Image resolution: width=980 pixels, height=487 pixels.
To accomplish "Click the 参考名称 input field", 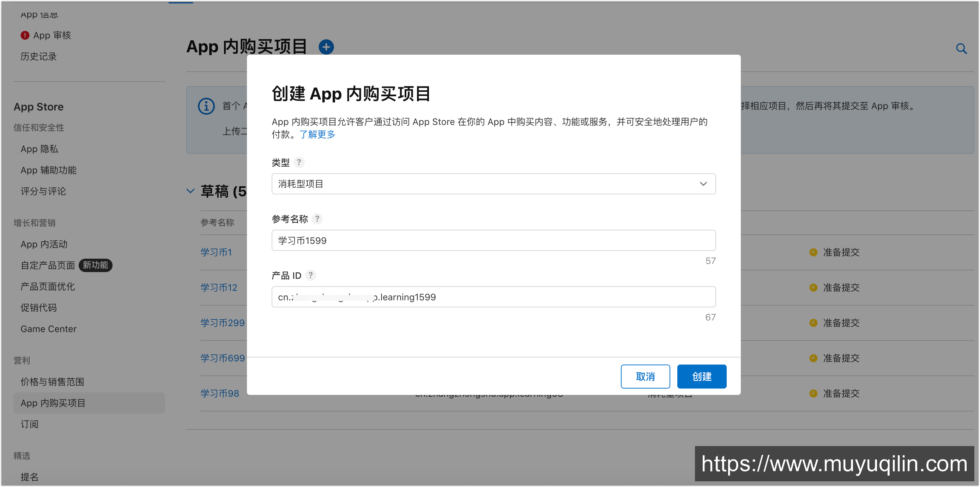I will coord(494,240).
